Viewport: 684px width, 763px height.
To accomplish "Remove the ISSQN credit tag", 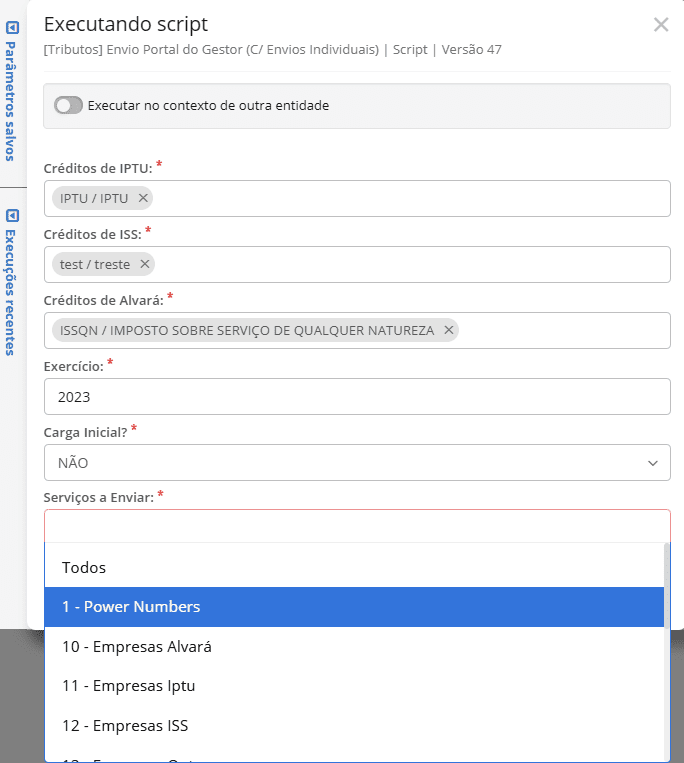I will coord(449,330).
